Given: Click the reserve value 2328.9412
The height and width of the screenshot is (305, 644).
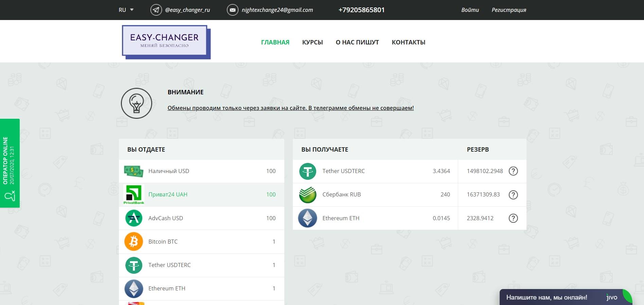Looking at the screenshot, I should pos(480,218).
